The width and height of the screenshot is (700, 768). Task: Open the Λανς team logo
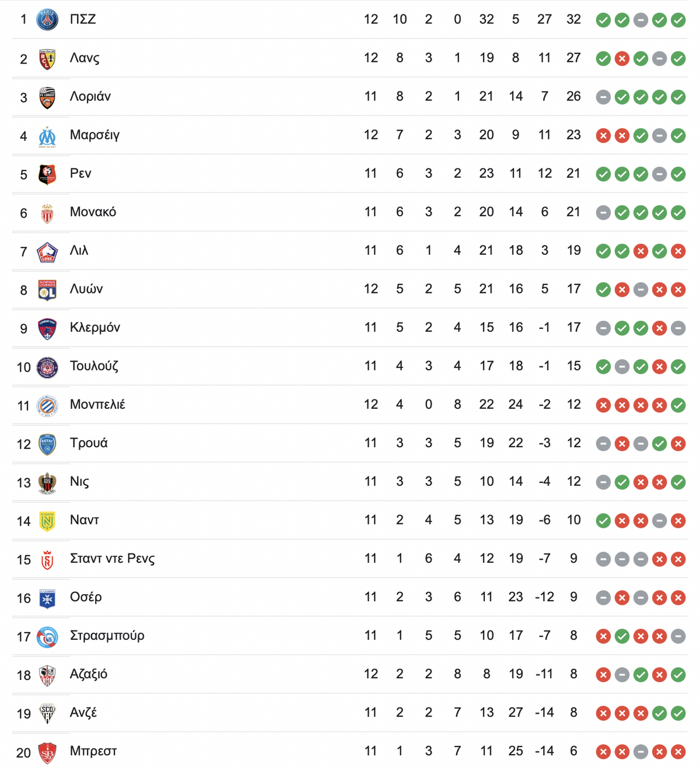[47, 58]
